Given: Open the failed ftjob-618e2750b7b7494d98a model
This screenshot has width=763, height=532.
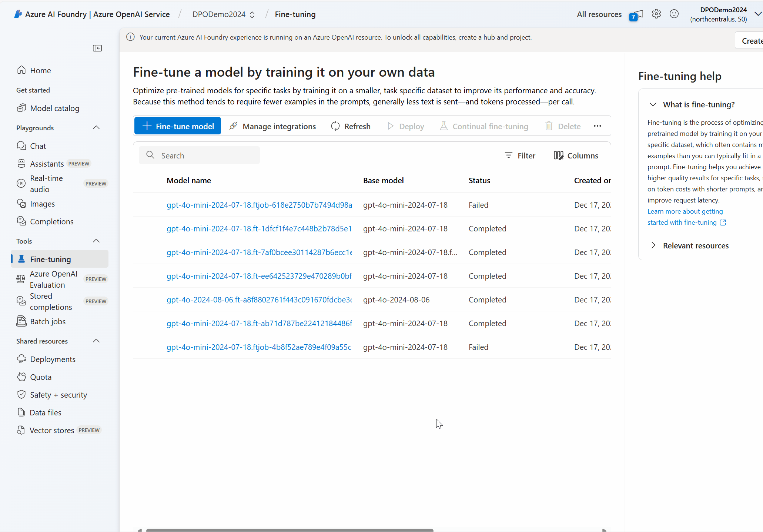Looking at the screenshot, I should coord(259,205).
